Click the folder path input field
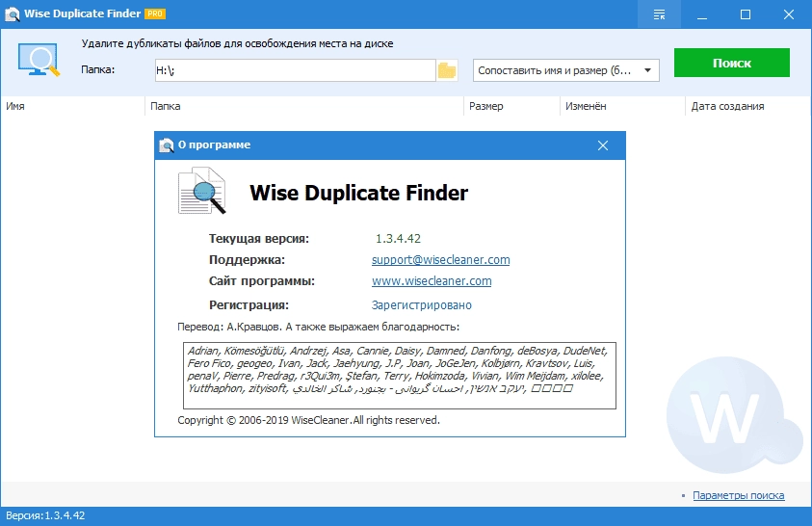 click(295, 70)
